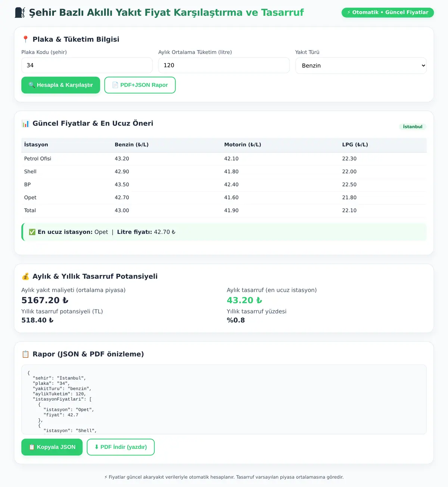This screenshot has height=487, width=448.
Task: Click the Otomatik • Güncel Fiyatlar badge
Action: tap(388, 12)
